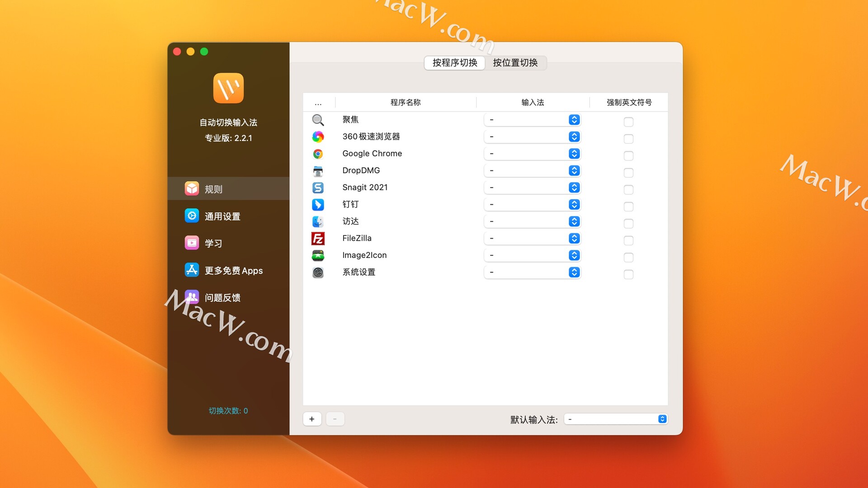This screenshot has height=488, width=868.
Task: Check 强制英文符号 box for Snagit 2021
Action: click(x=628, y=189)
